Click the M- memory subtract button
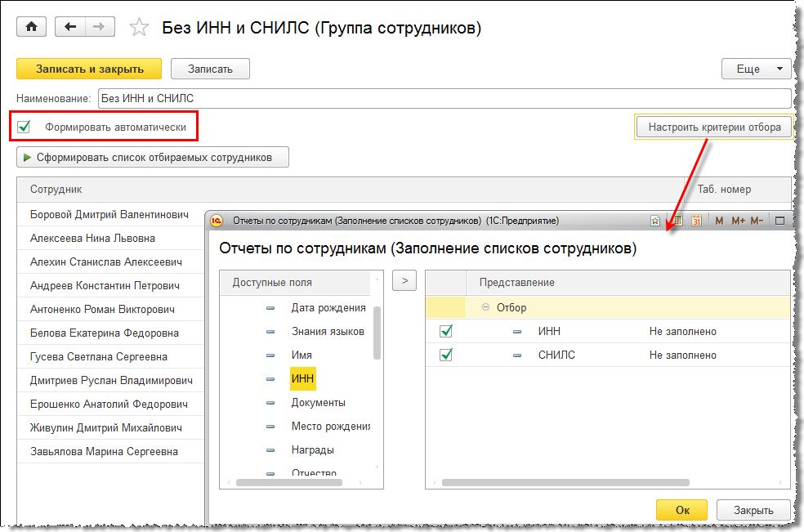Viewport: 804px width, 532px height. coord(757,221)
